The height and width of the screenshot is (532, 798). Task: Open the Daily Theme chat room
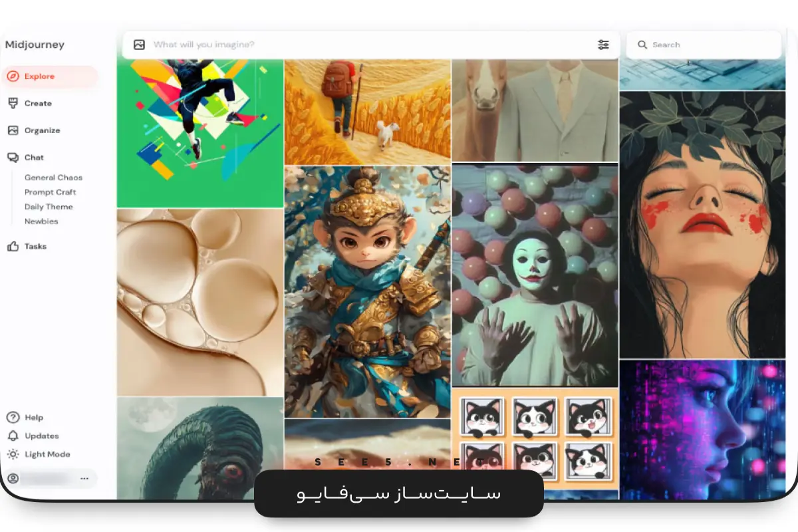(49, 207)
